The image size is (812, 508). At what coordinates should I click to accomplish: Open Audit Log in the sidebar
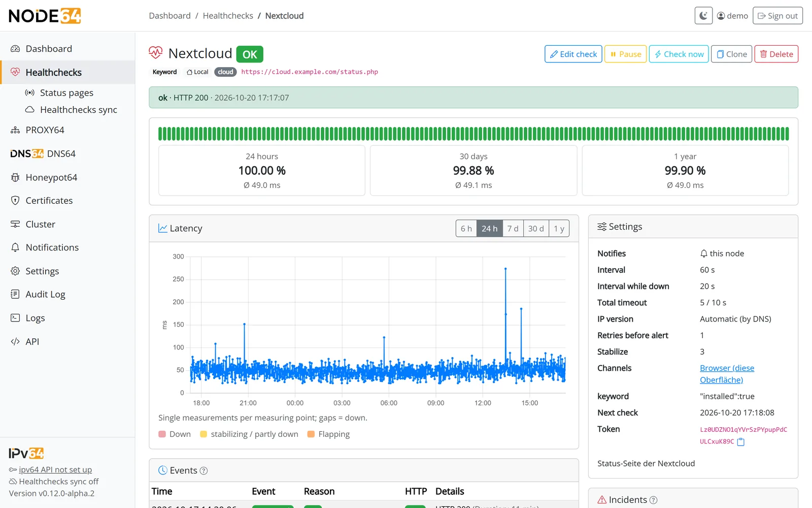click(x=67, y=295)
